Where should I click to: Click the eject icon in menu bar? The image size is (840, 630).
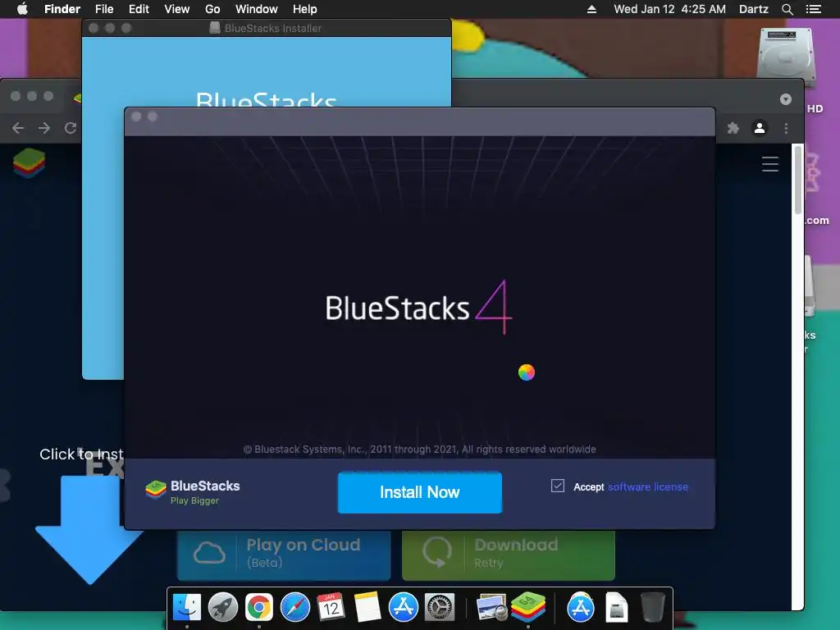(591, 9)
